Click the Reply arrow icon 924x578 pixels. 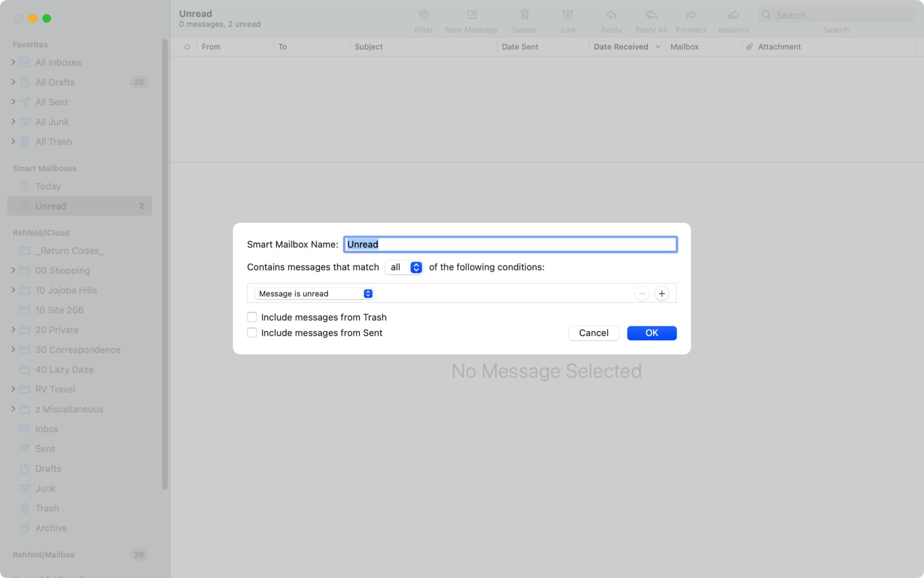click(611, 15)
